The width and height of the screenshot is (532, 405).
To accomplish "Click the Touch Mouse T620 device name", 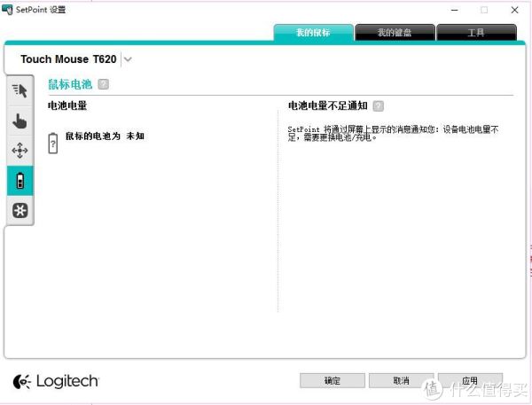I will click(68, 59).
